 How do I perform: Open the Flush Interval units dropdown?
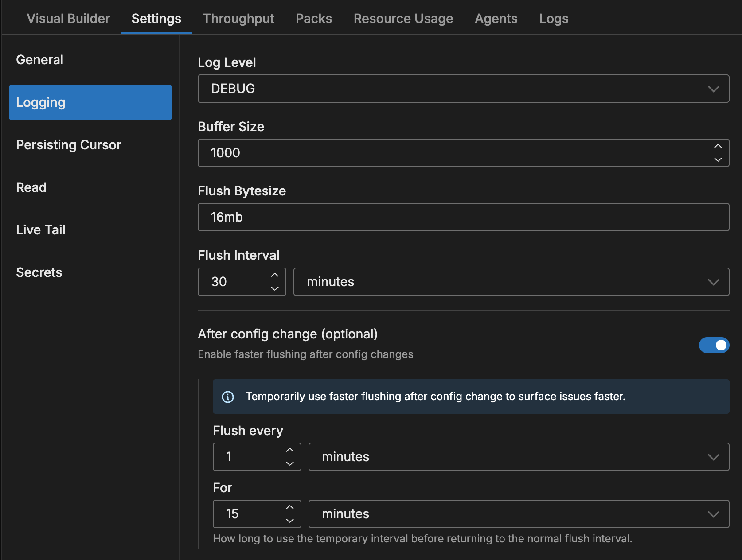[511, 282]
